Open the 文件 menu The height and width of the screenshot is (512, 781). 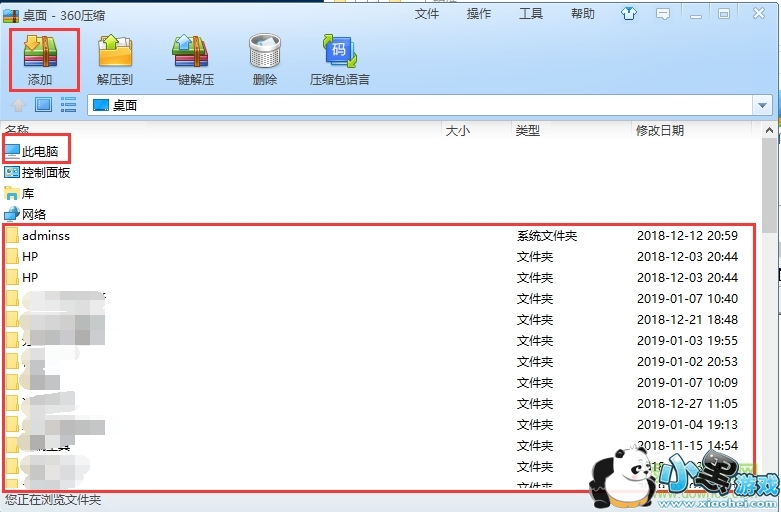[427, 14]
